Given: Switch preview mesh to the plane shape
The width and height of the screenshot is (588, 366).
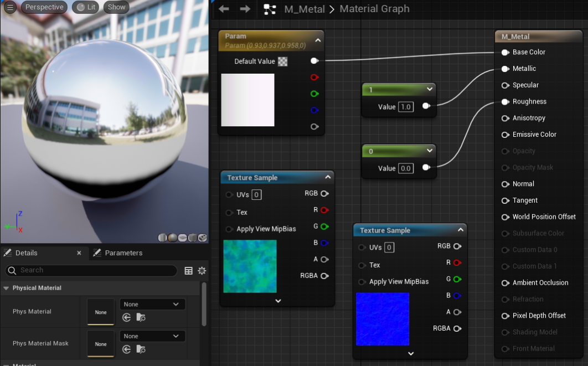Looking at the screenshot, I should point(182,238).
